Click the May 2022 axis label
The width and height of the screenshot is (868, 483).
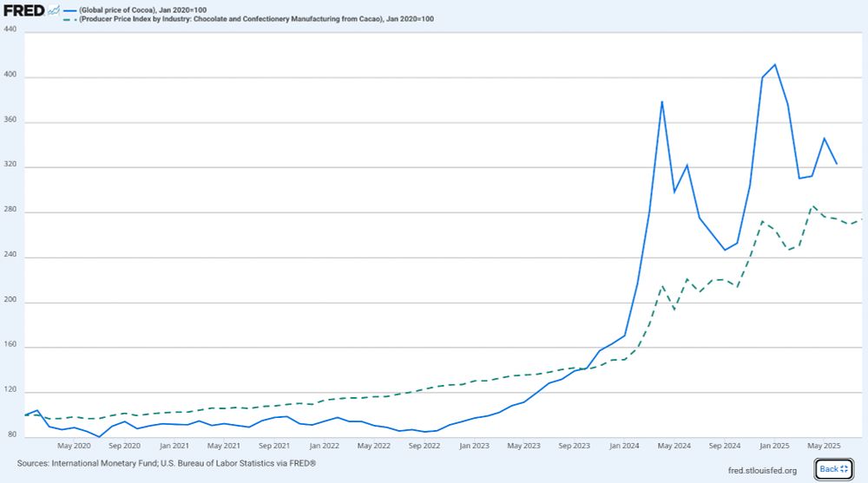[x=373, y=446]
